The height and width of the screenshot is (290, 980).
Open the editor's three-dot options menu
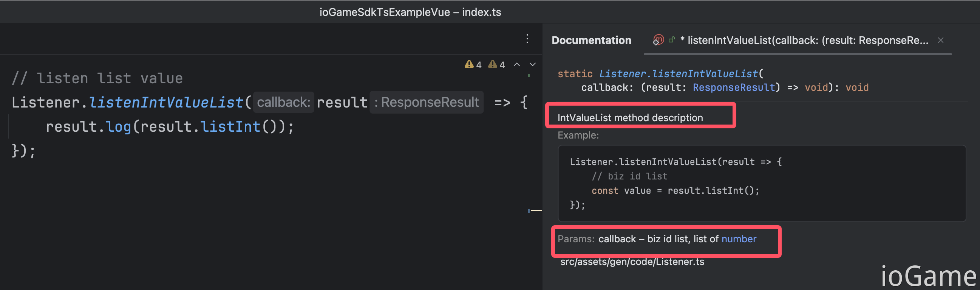click(x=527, y=39)
